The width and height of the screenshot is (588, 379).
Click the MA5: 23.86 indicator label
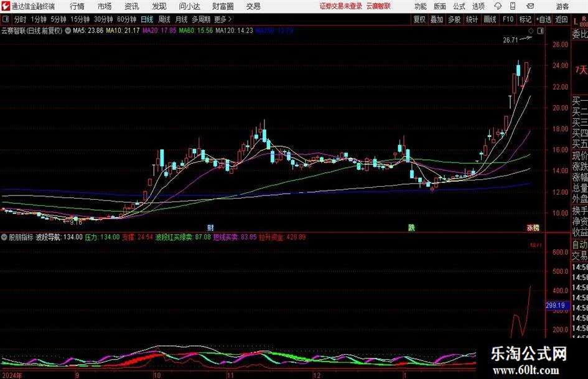click(88, 30)
